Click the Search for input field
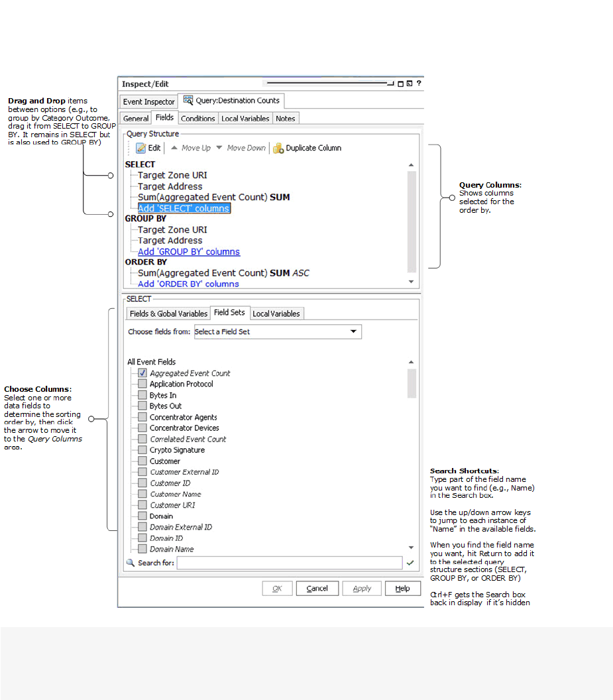Screen dimensions: 613x700 290,563
